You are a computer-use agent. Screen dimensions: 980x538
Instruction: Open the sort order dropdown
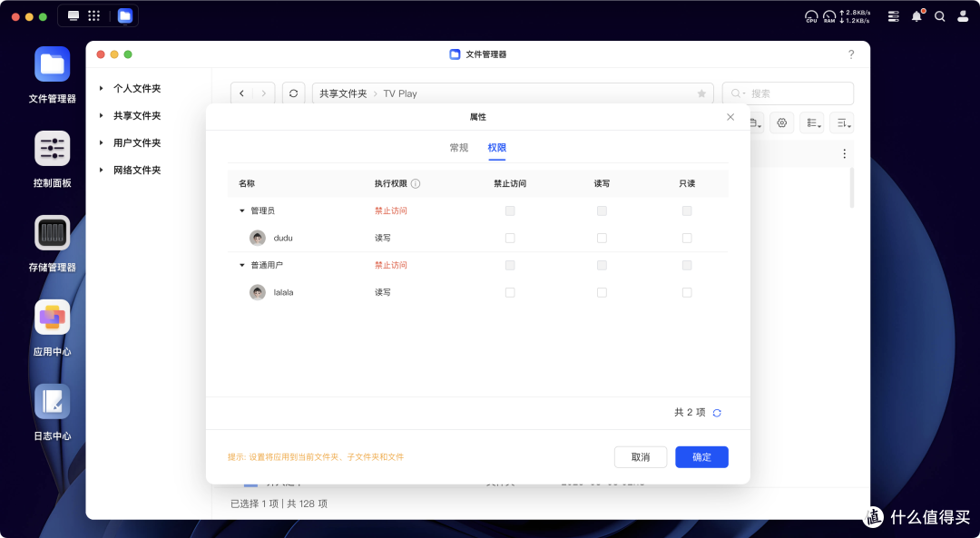[x=841, y=122]
